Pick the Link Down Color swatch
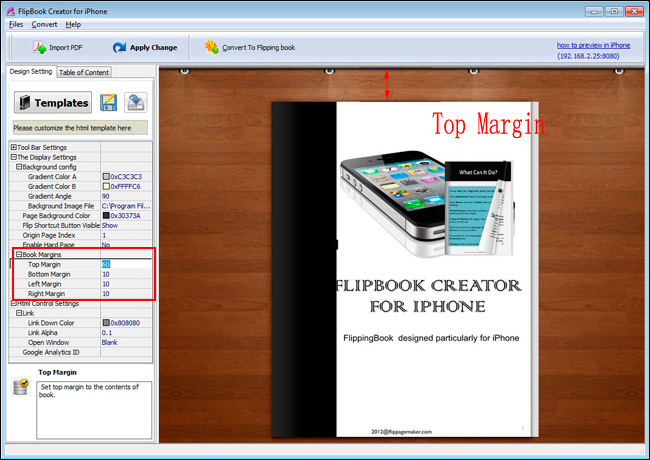 tap(106, 323)
